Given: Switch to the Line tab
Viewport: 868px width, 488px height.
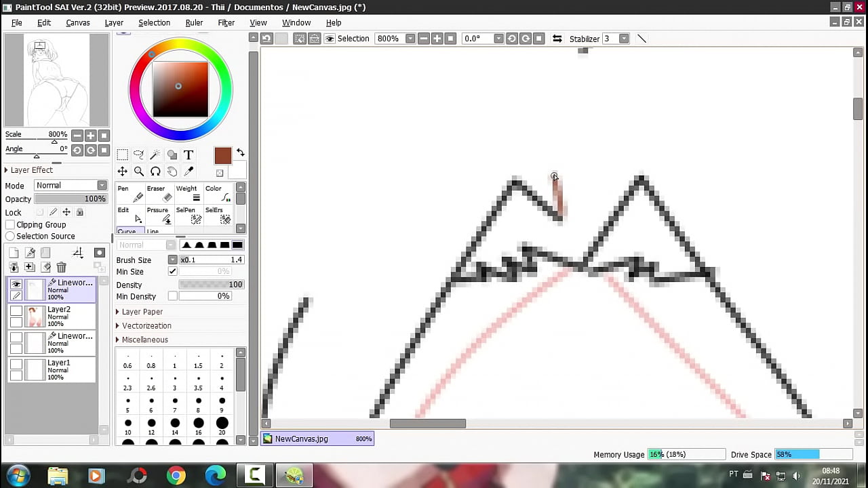Looking at the screenshot, I should pyautogui.click(x=153, y=232).
